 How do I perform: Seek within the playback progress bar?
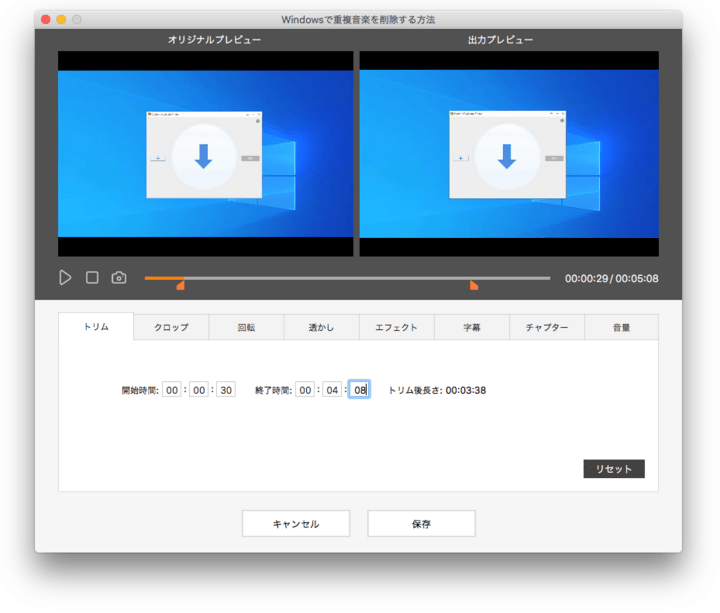tap(347, 278)
